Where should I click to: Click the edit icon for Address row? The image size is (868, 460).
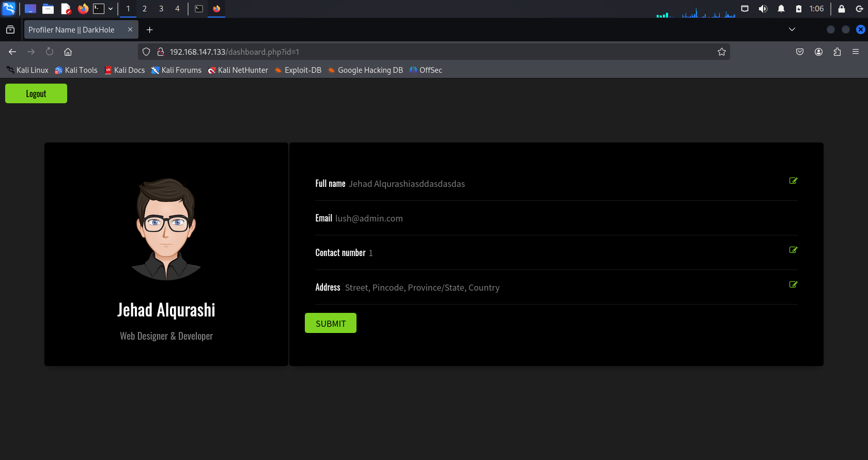click(x=793, y=284)
